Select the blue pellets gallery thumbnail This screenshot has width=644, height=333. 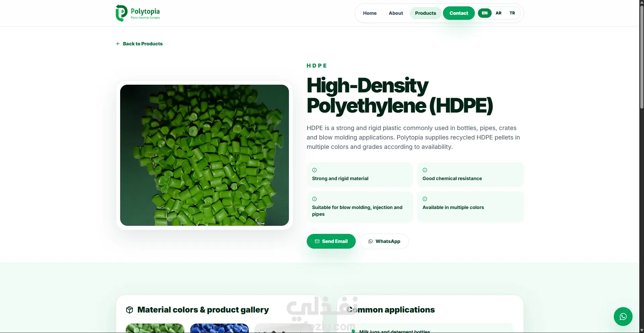pos(219,328)
